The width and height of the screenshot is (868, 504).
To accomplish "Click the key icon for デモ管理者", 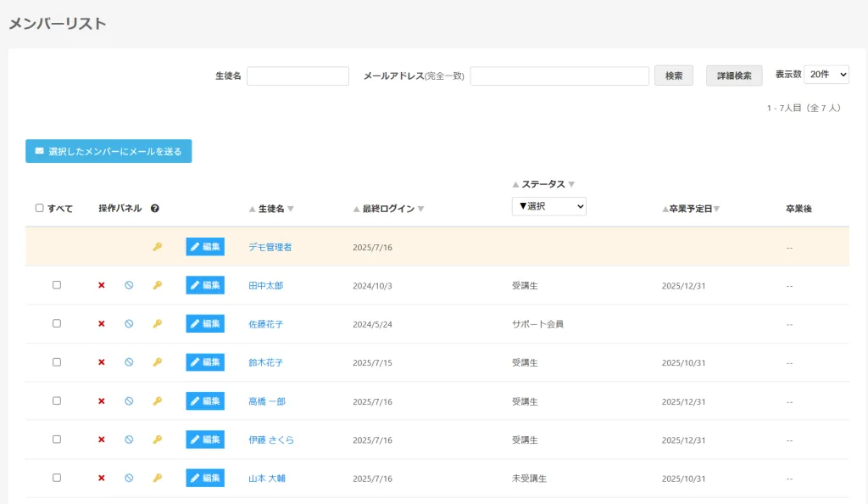I will [157, 247].
